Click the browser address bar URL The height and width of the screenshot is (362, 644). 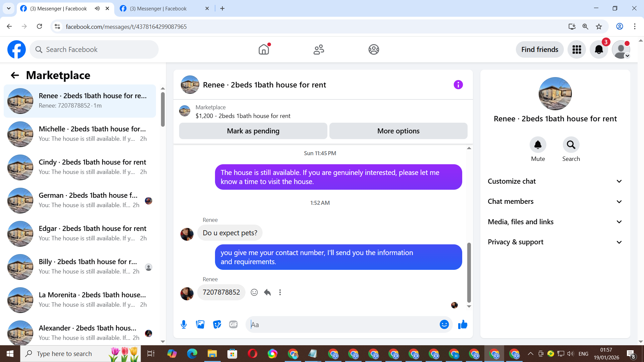click(x=126, y=26)
